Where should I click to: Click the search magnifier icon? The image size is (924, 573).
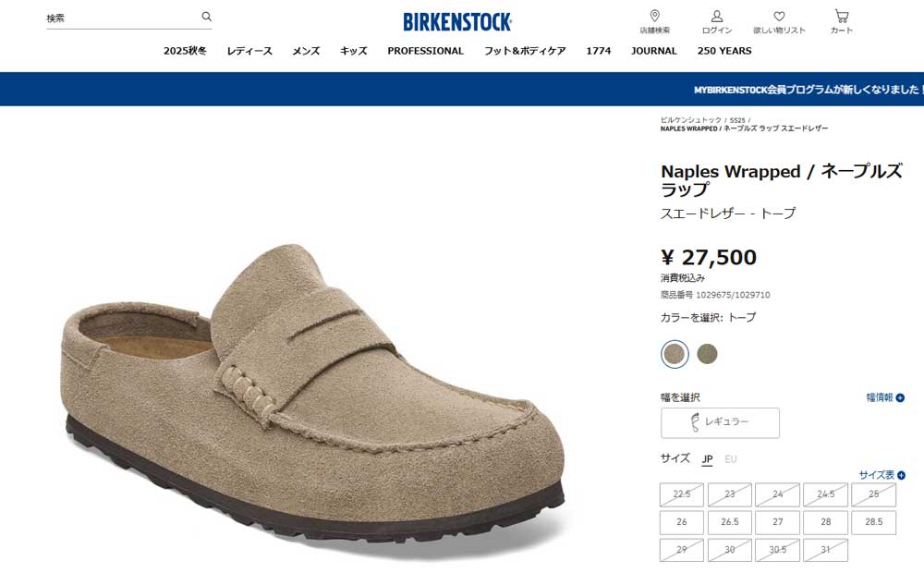coord(206,17)
